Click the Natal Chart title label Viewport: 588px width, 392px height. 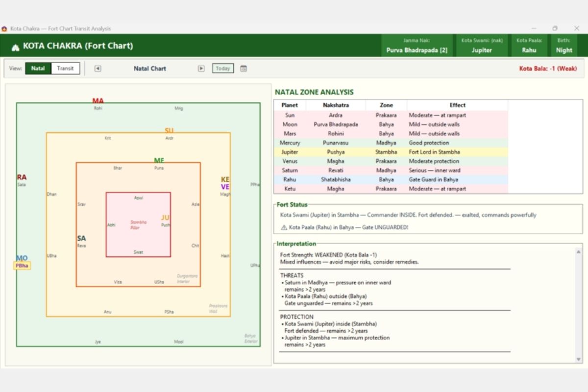point(150,69)
